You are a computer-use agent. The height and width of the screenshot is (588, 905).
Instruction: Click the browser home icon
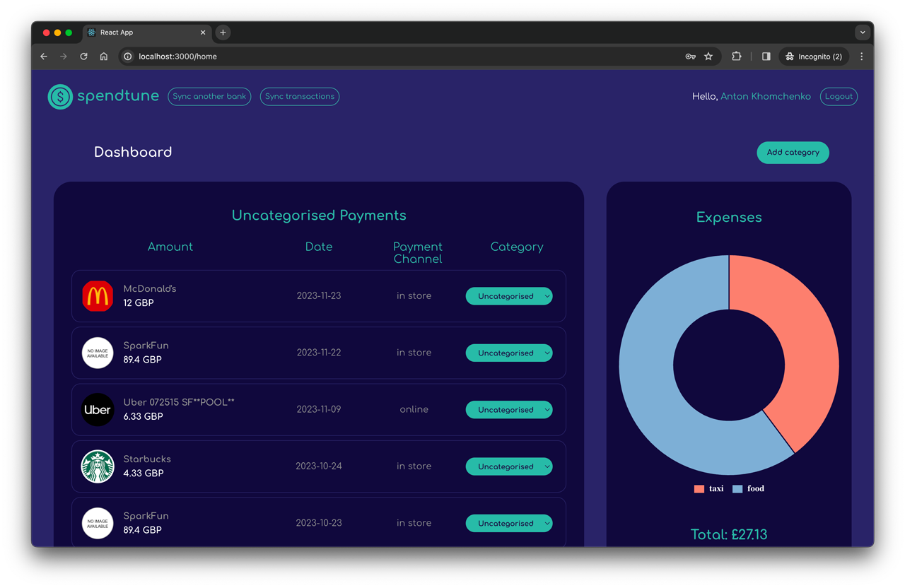[104, 57]
